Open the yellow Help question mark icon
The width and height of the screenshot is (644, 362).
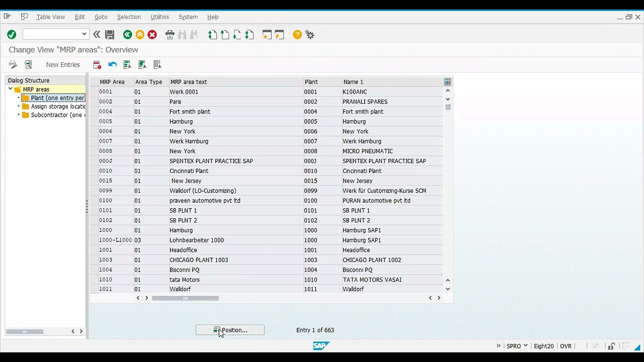point(297,35)
